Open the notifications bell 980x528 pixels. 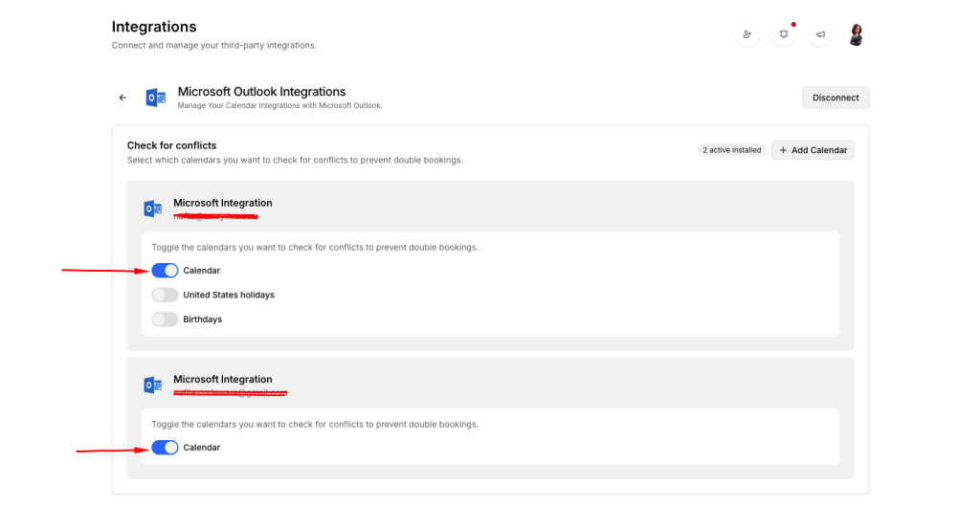(x=783, y=34)
